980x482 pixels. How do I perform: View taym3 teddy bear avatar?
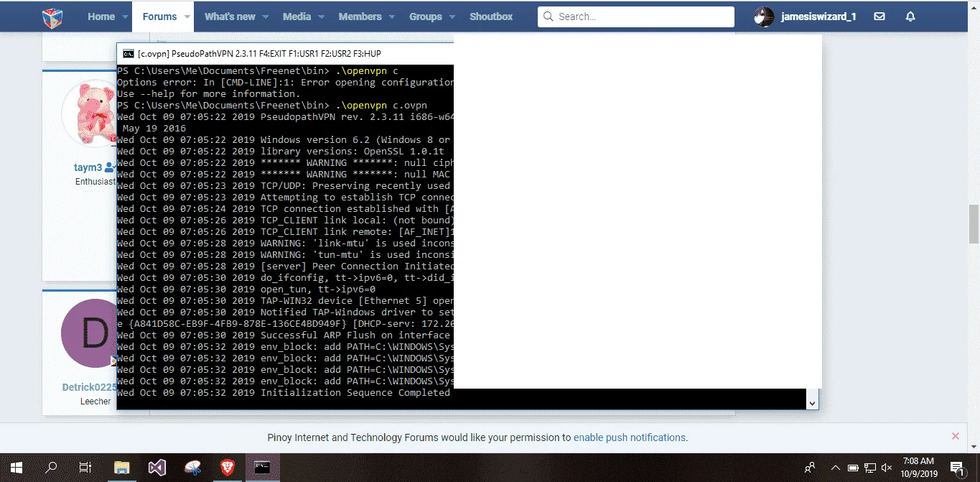[89, 113]
